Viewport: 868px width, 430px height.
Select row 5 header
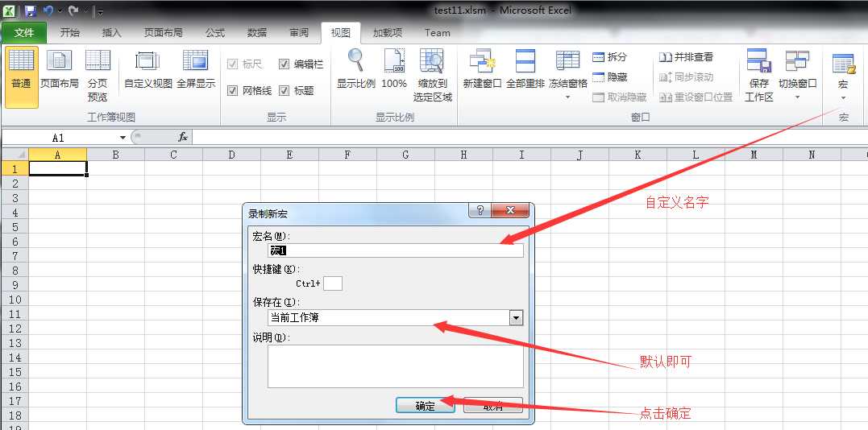[15, 226]
